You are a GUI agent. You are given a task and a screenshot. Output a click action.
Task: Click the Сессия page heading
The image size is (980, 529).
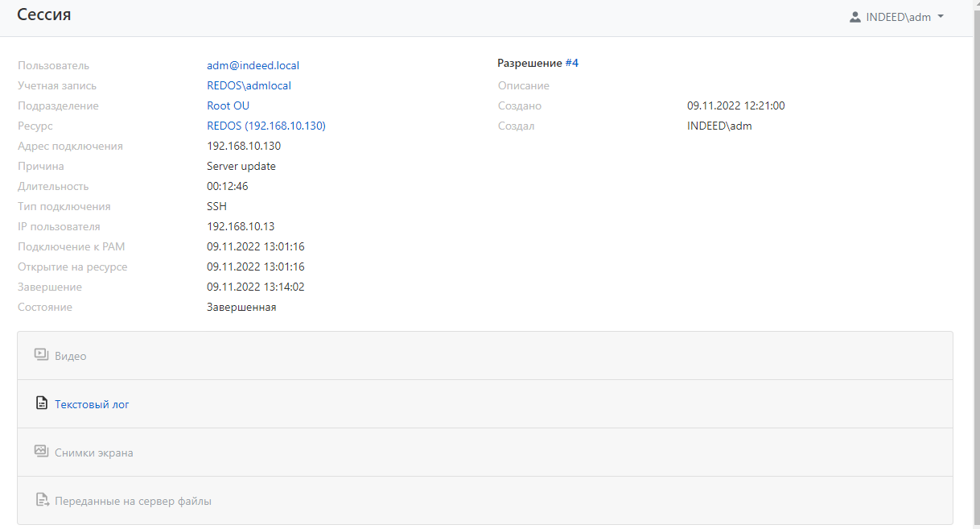(x=44, y=14)
